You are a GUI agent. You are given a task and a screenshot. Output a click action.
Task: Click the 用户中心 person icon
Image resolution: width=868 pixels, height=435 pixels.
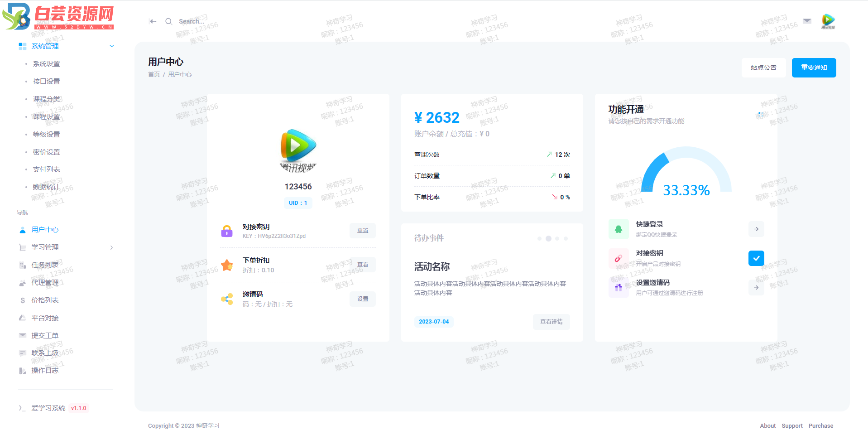(23, 230)
